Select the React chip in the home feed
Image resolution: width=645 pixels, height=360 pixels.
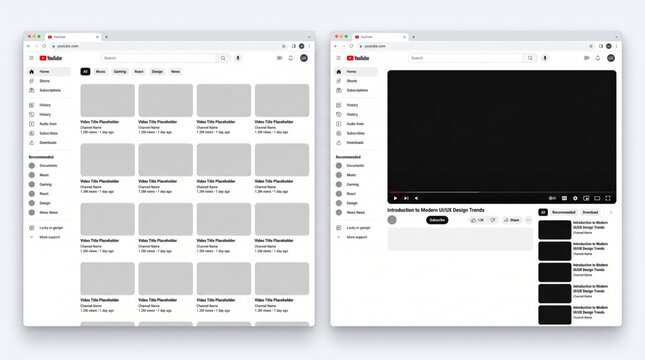tap(139, 72)
